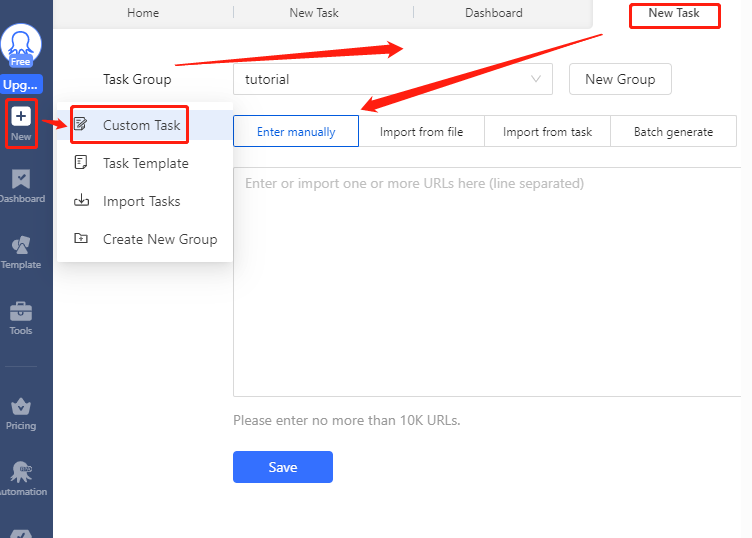Click the Upgrade badge in sidebar

21,85
